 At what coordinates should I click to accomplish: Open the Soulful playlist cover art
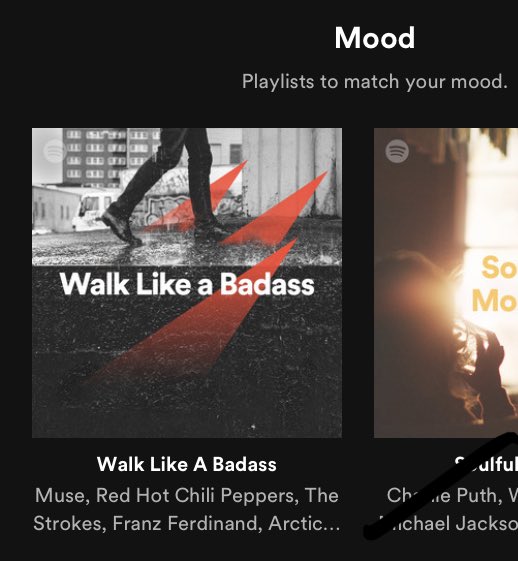(x=446, y=283)
